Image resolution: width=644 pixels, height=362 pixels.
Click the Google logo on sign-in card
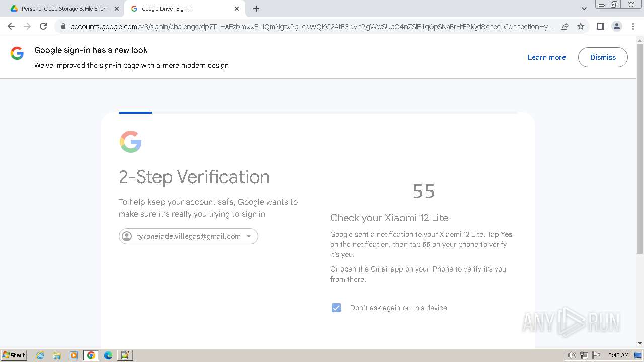pyautogui.click(x=130, y=142)
